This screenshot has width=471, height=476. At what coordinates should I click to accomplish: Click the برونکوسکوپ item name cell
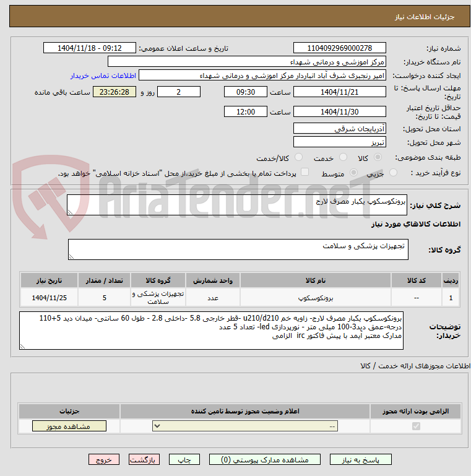(315, 298)
